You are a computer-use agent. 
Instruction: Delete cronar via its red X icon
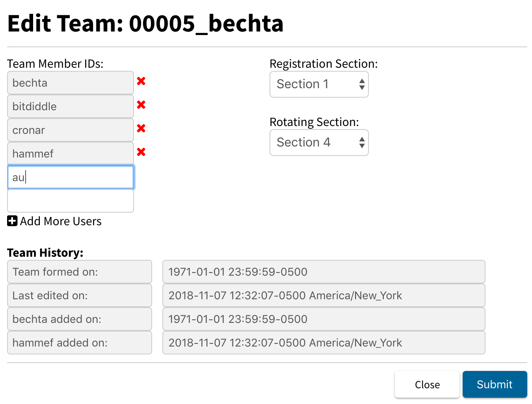pyautogui.click(x=141, y=129)
